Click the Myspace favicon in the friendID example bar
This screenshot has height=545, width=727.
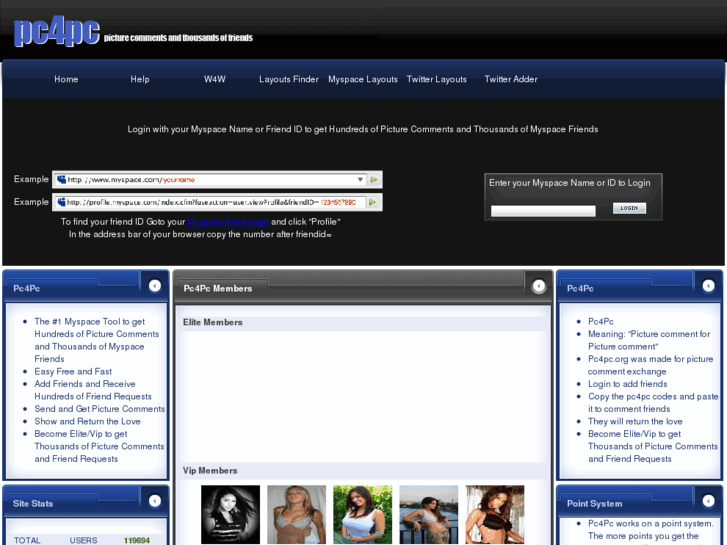click(61, 202)
